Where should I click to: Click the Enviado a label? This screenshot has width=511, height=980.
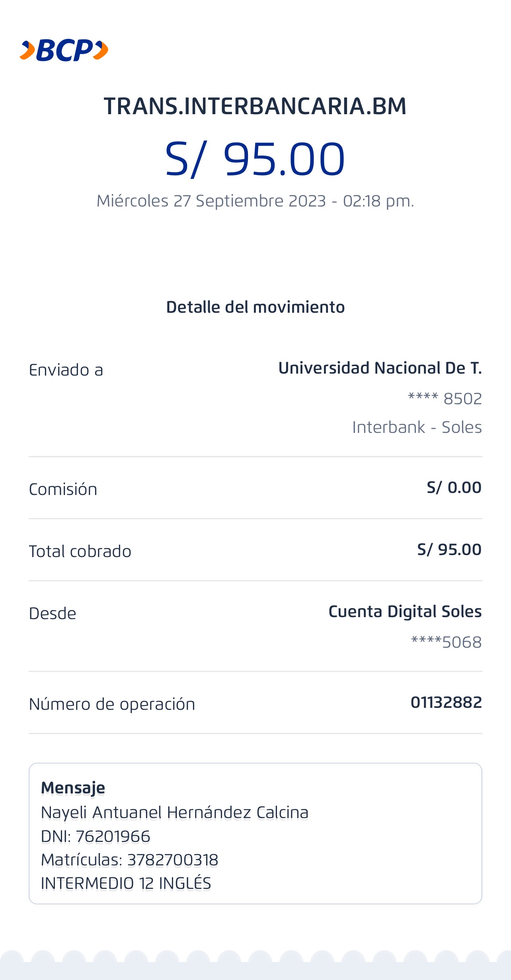[66, 370]
